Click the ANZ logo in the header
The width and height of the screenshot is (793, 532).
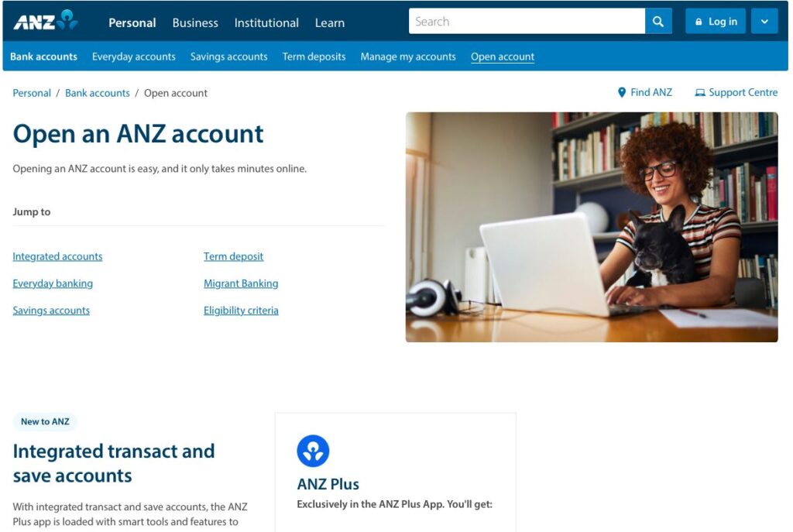click(46, 21)
